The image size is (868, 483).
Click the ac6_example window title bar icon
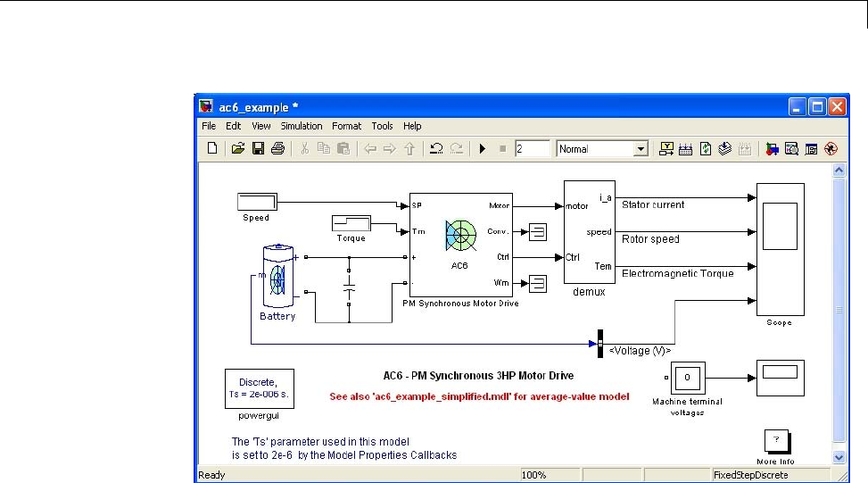coord(206,106)
